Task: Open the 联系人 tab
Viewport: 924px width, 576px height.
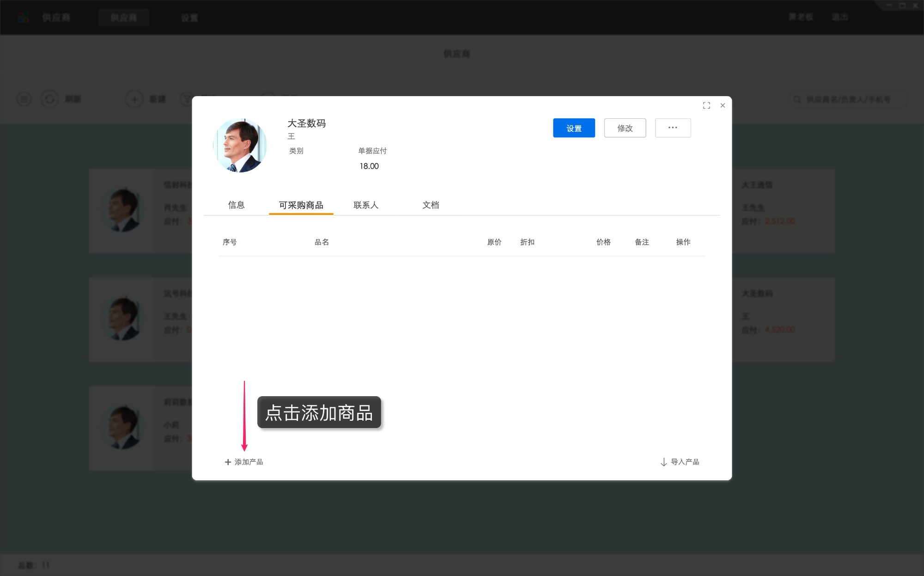Action: [365, 205]
